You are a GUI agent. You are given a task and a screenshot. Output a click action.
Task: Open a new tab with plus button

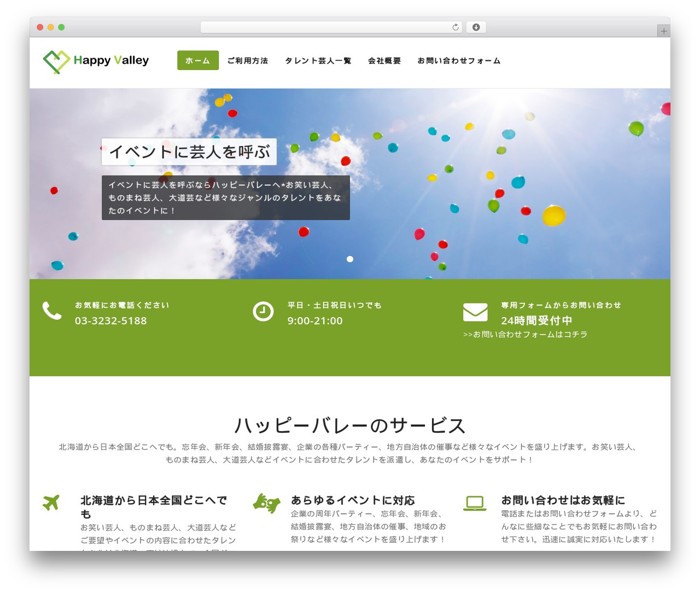tap(663, 31)
